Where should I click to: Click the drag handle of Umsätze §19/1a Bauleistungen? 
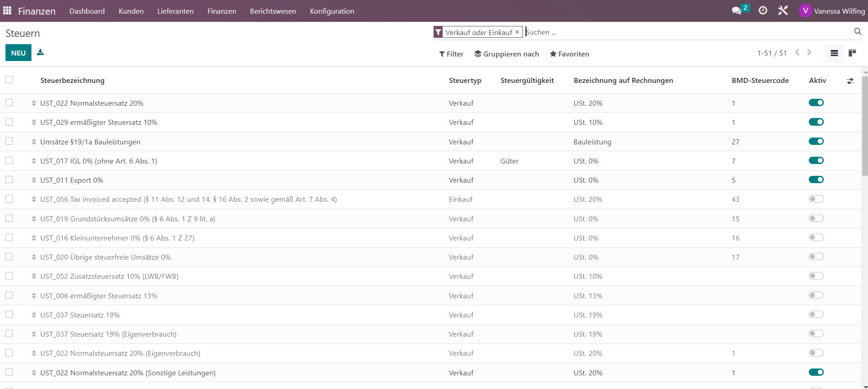pyautogui.click(x=34, y=142)
